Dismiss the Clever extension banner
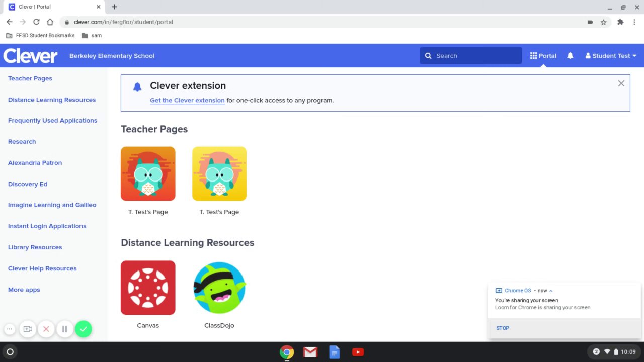644x362 pixels. point(621,83)
